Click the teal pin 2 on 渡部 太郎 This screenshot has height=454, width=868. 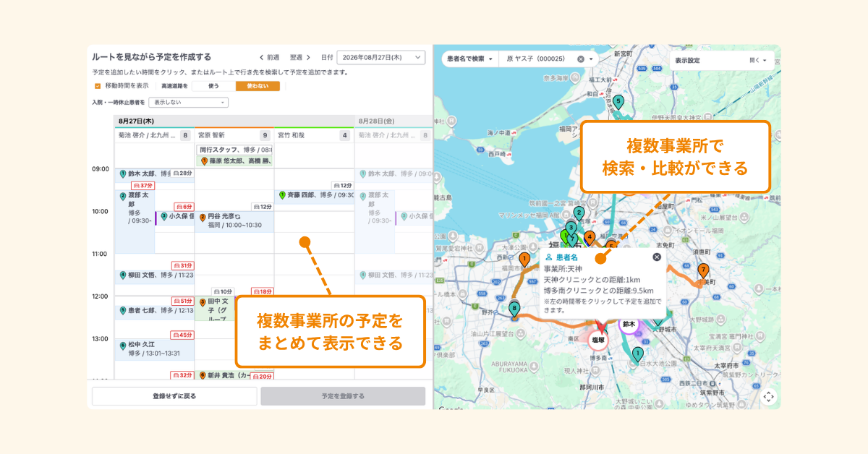coord(123,196)
